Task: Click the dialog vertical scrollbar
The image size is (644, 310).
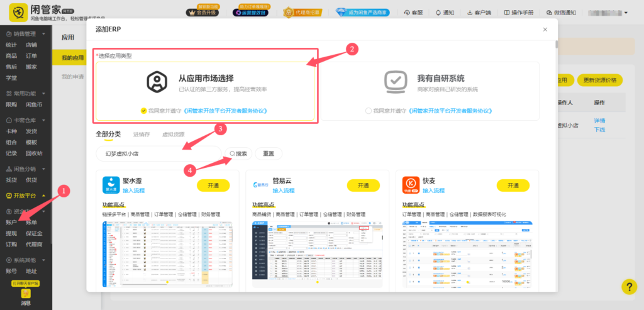Action: point(556,45)
